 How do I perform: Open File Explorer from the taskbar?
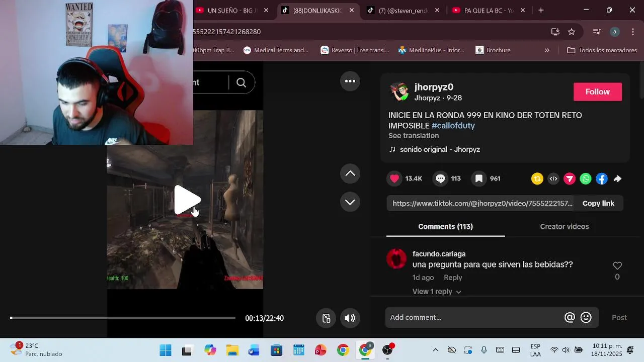pyautogui.click(x=232, y=350)
